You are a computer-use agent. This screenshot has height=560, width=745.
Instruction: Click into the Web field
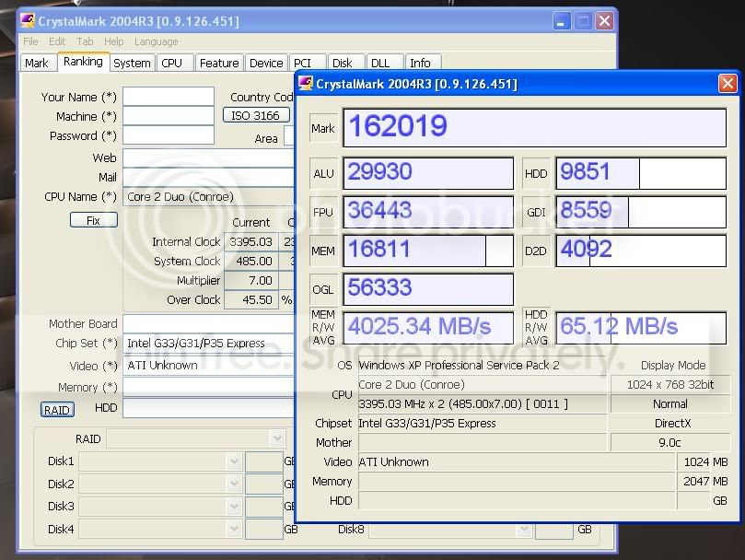coord(208,157)
